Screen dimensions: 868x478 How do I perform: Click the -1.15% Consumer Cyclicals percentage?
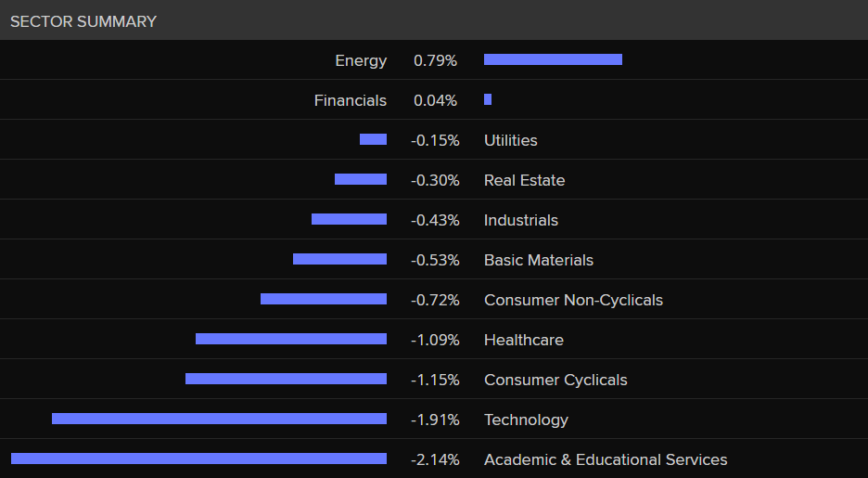click(435, 380)
